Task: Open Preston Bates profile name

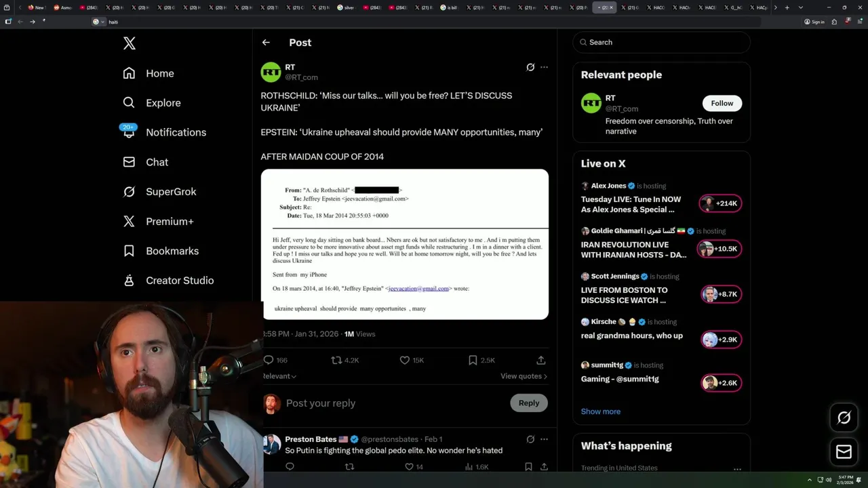Action: click(x=311, y=439)
